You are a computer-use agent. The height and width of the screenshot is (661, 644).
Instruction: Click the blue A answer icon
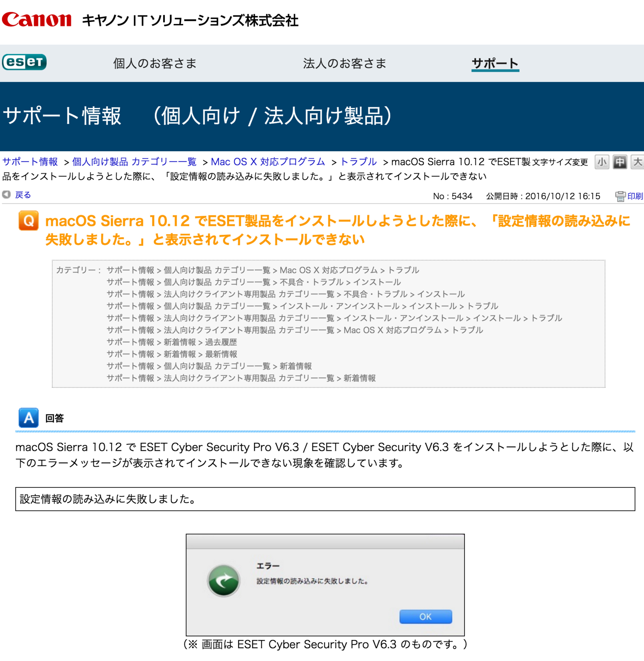coord(28,418)
